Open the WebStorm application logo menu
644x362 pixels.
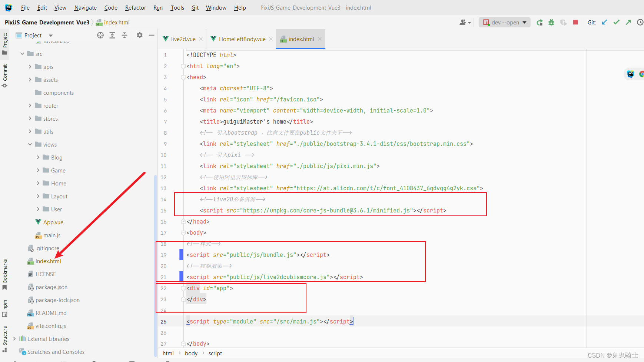(x=9, y=7)
